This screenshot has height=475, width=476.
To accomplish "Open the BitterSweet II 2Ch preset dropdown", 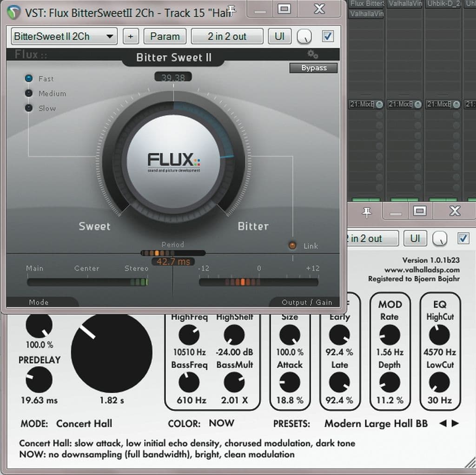I will [x=64, y=36].
